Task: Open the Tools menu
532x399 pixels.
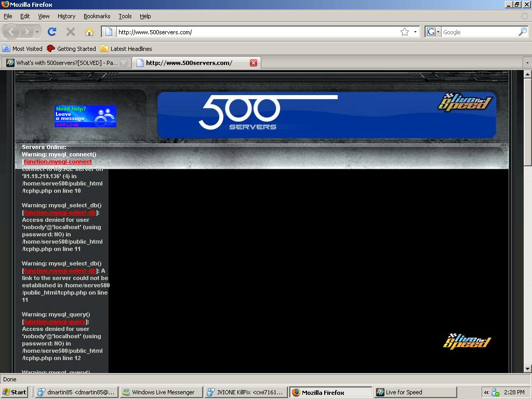Action: [x=125, y=16]
